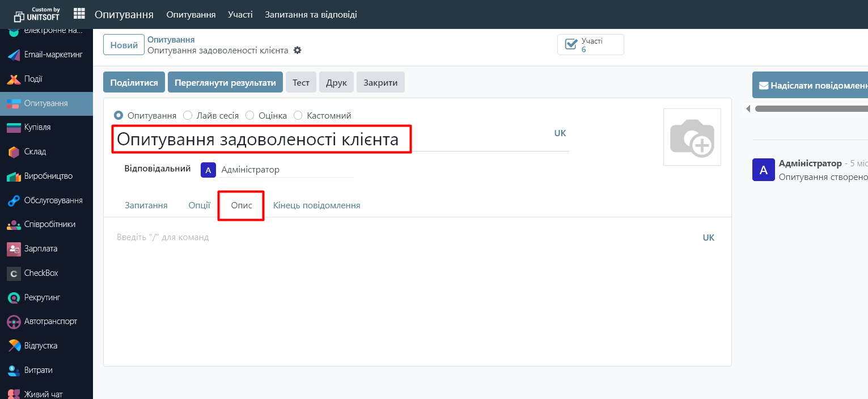
Task: Click the UK language selector beside title
Action: tap(560, 133)
